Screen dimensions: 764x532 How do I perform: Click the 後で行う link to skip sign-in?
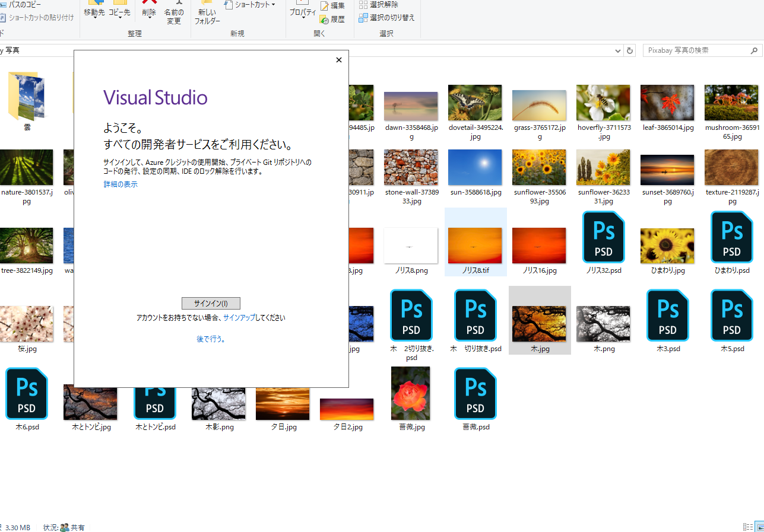click(x=211, y=339)
